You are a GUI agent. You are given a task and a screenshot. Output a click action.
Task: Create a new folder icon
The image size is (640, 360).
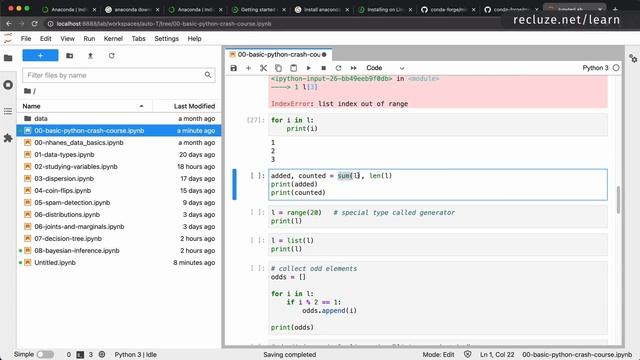pyautogui.click(x=70, y=56)
